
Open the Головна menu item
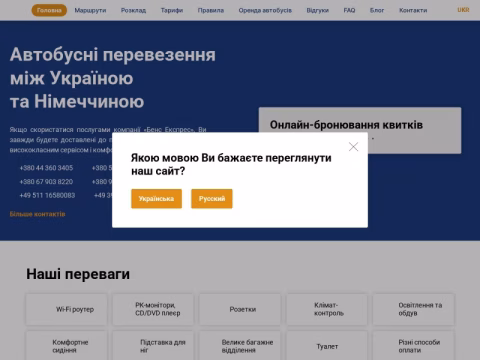[x=49, y=10]
